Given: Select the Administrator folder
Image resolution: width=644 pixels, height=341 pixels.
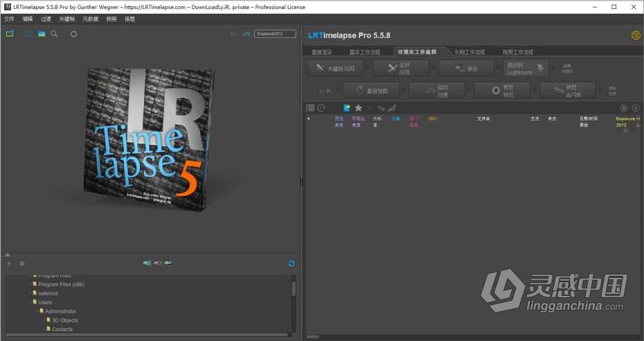Looking at the screenshot, I should point(61,311).
